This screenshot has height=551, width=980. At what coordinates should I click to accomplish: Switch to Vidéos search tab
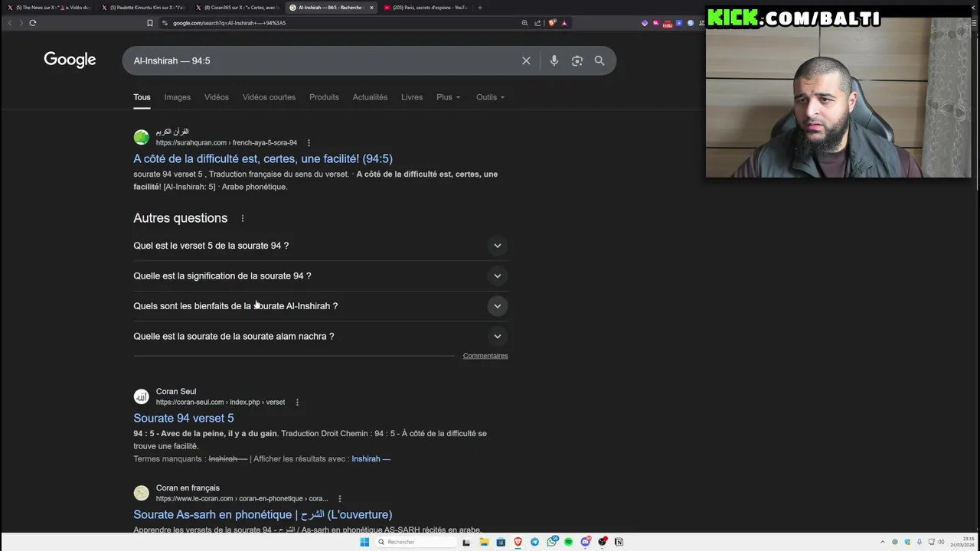coord(216,97)
